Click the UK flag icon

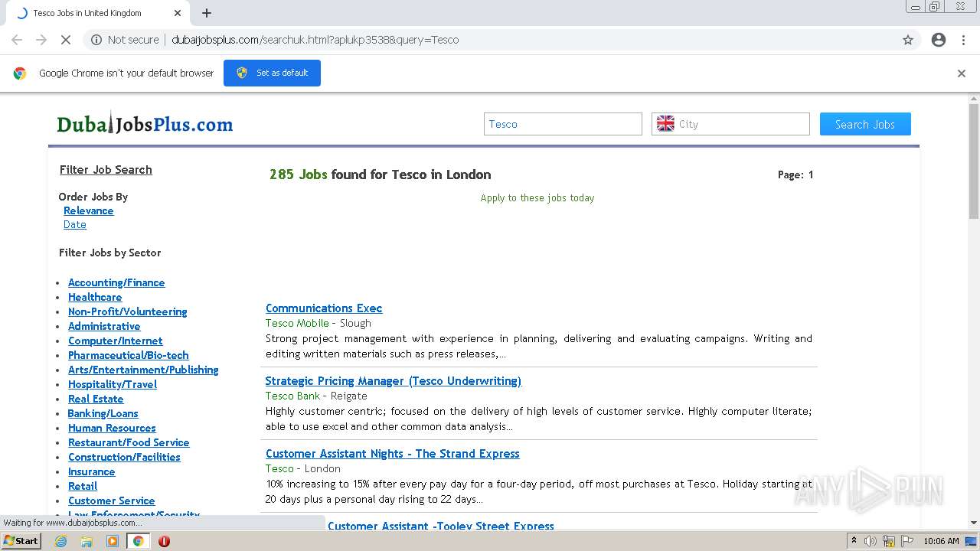(665, 124)
